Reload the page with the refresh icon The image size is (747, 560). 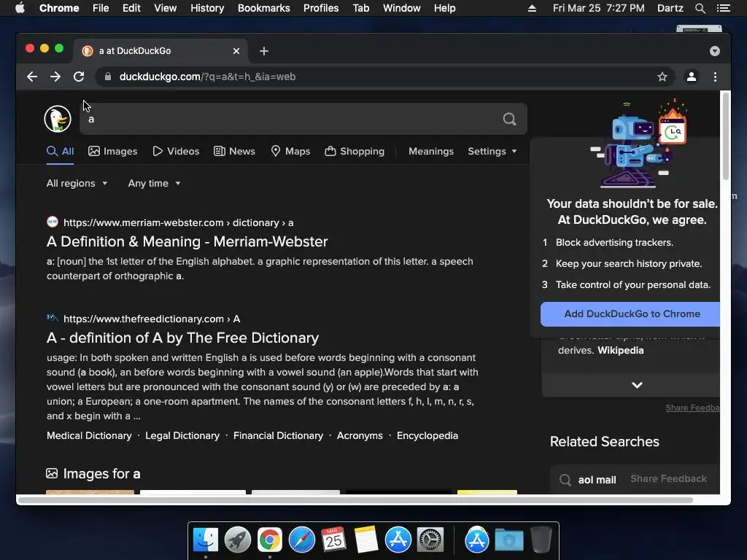click(79, 77)
